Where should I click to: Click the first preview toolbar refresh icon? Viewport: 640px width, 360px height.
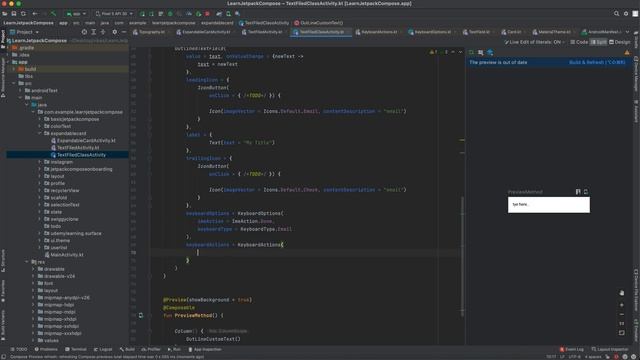(471, 53)
